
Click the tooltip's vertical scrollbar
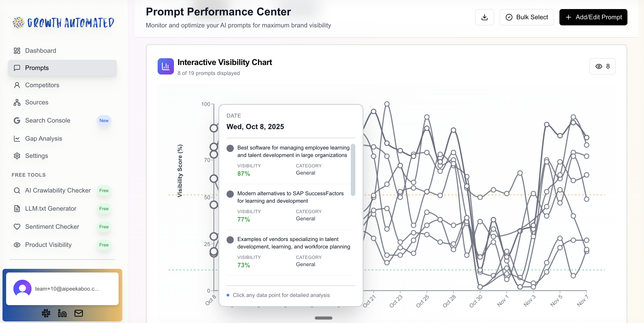pos(353,170)
